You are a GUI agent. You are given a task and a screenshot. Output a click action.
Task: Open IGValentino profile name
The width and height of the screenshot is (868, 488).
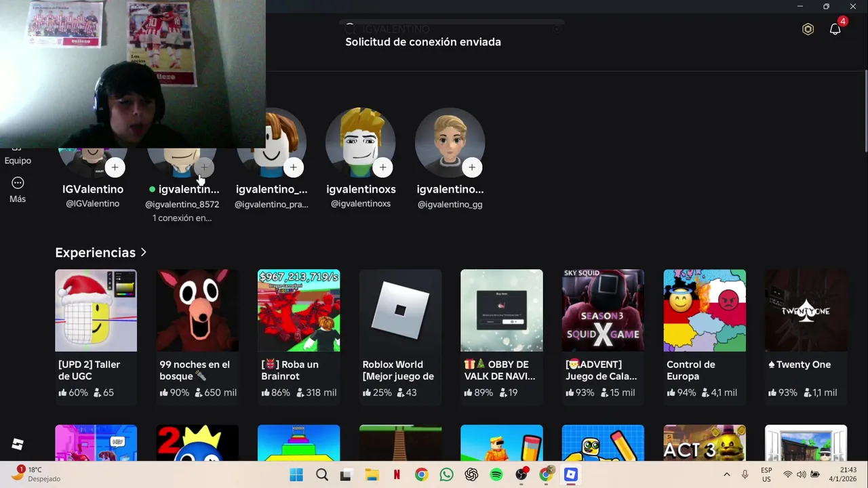pyautogui.click(x=93, y=189)
